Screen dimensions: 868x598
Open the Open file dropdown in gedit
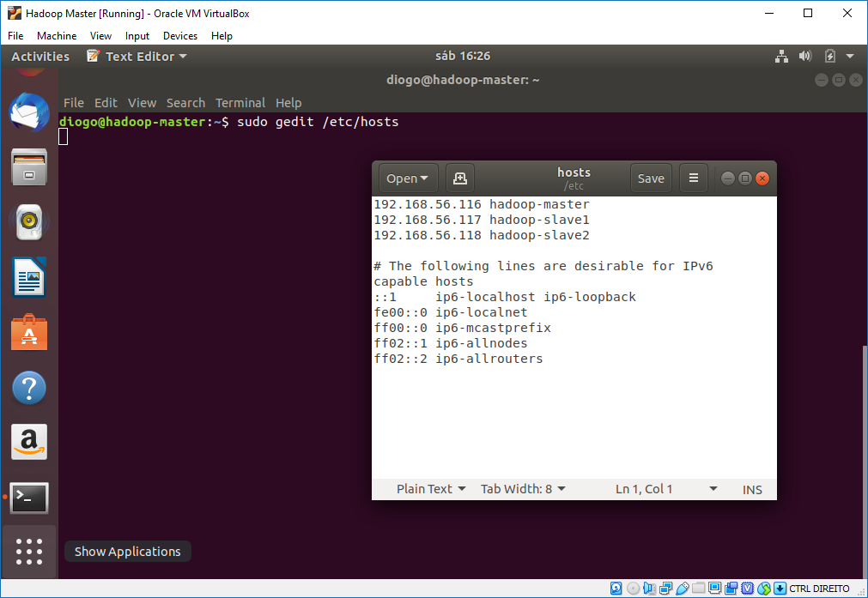pyautogui.click(x=407, y=178)
